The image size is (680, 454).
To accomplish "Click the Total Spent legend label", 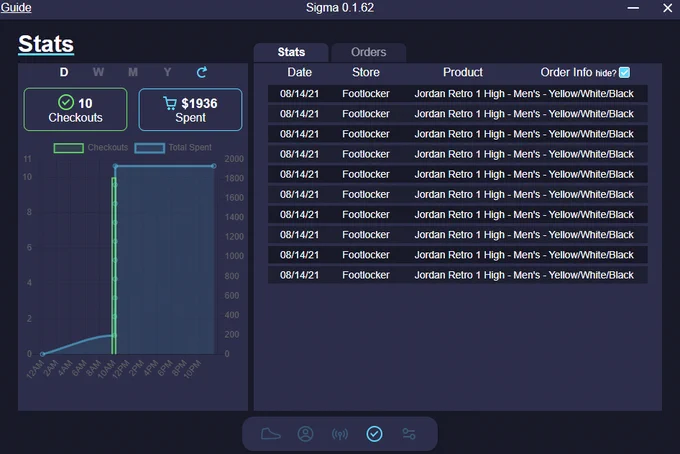I will [190, 147].
